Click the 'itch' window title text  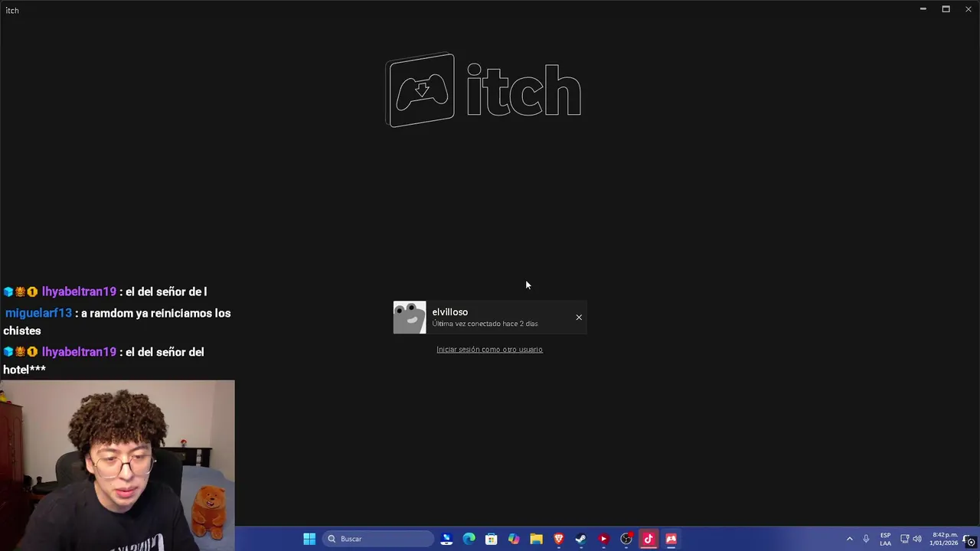[12, 11]
